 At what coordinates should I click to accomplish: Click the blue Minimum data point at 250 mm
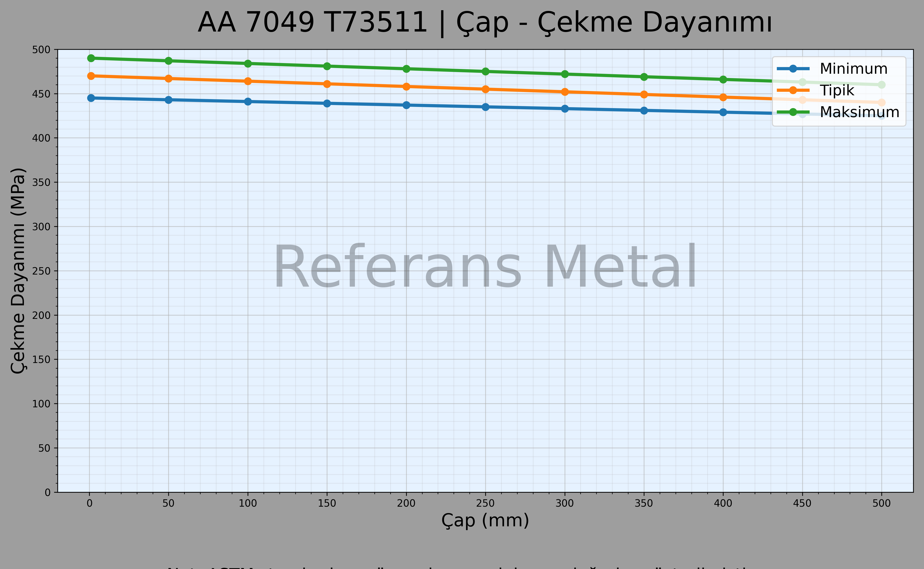click(x=485, y=107)
